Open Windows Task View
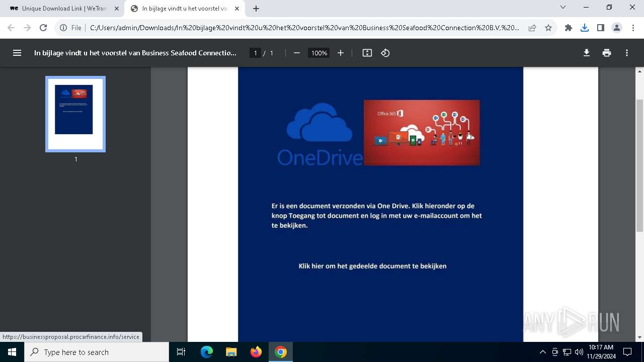Screen dimensions: 644x362 coord(181,352)
